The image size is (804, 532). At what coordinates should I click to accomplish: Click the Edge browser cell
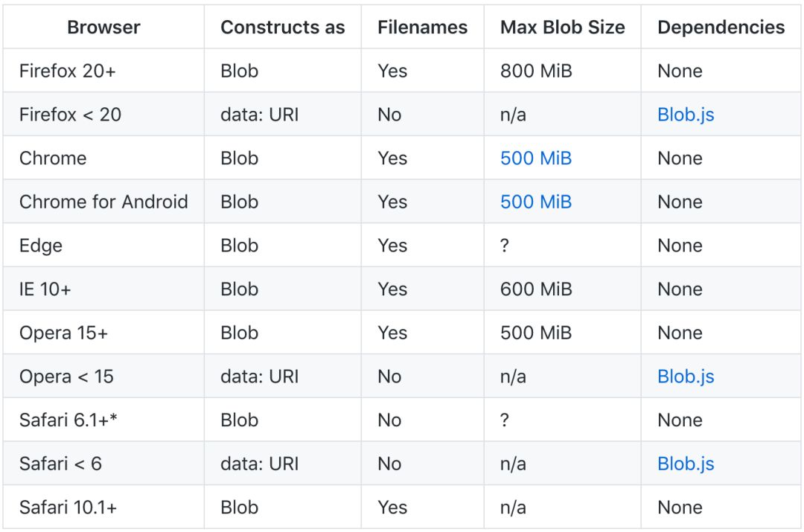41,246
